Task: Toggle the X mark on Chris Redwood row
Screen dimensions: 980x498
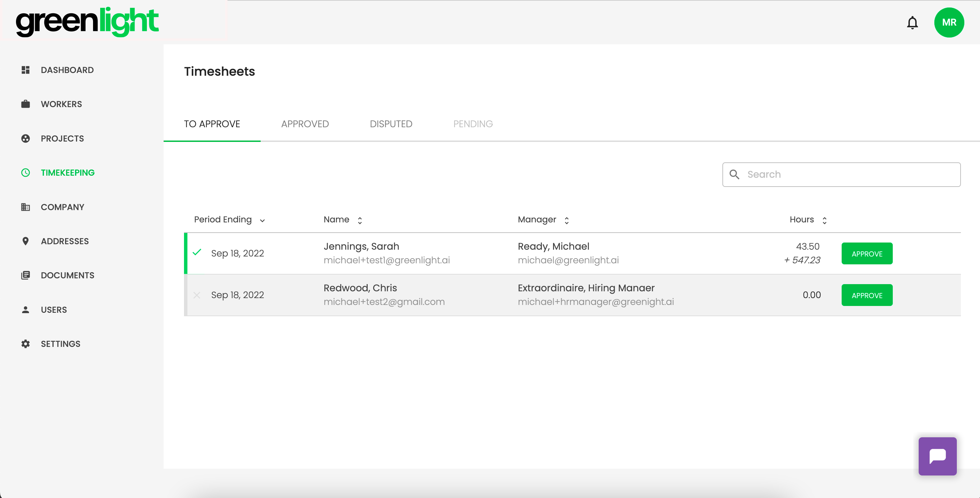Action: pos(197,295)
